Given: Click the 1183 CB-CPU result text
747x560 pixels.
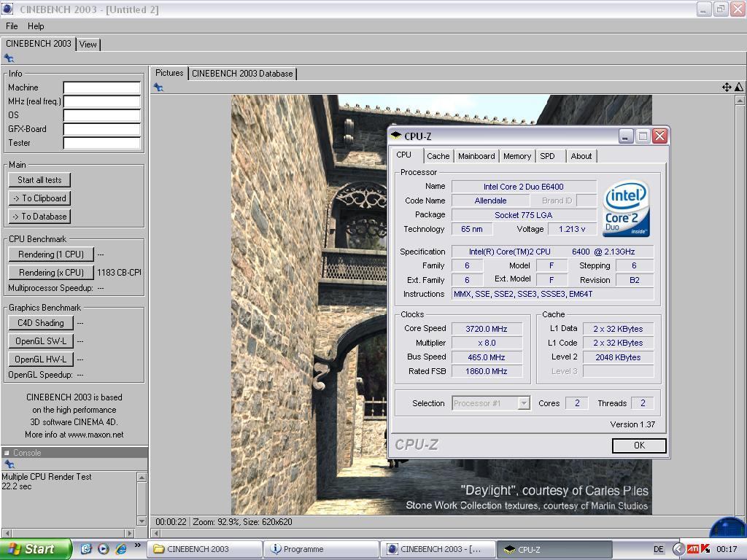Looking at the screenshot, I should [119, 273].
